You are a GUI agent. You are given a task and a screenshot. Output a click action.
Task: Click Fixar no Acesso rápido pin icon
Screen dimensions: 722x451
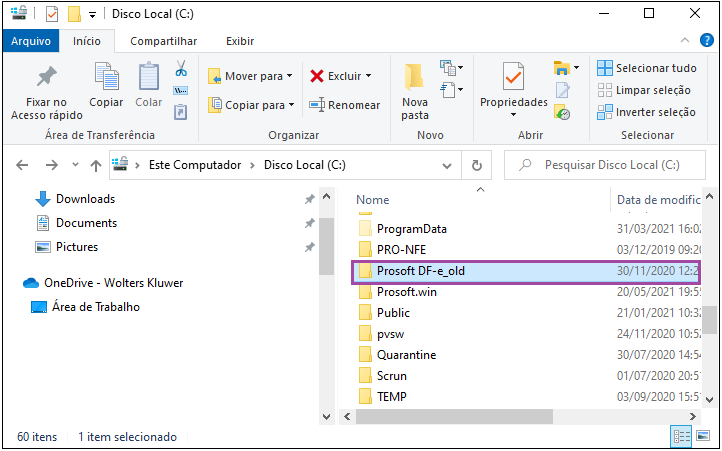click(x=47, y=77)
